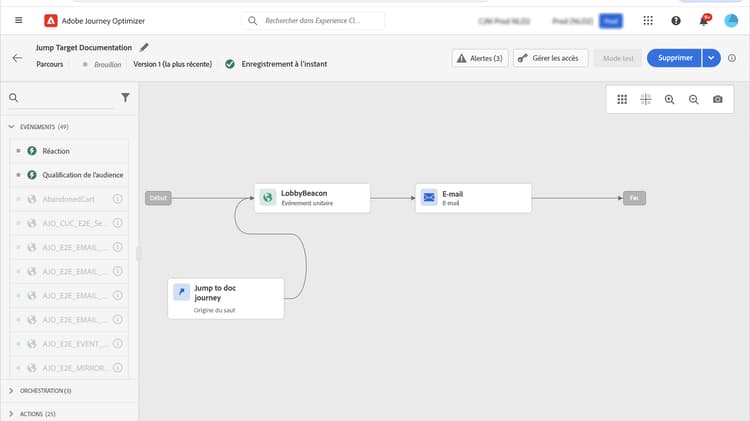
Task: Show info for AbandonedCart event
Action: (x=118, y=199)
